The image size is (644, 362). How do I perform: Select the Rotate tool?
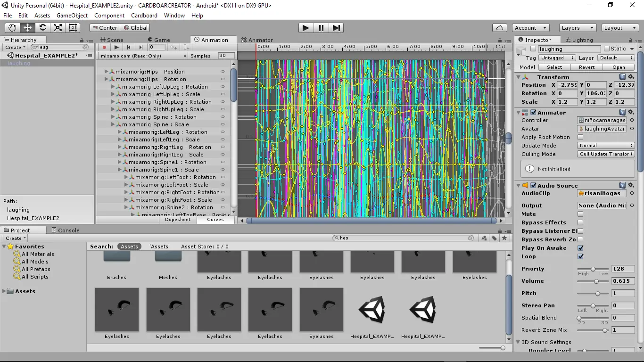[42, 28]
